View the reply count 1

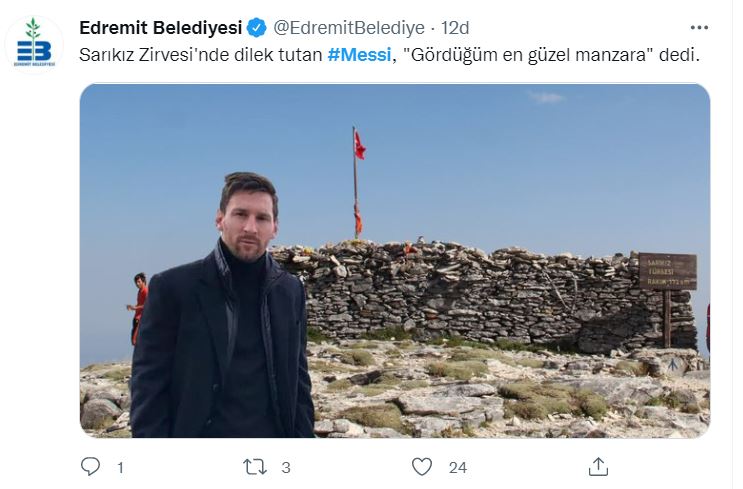point(120,468)
